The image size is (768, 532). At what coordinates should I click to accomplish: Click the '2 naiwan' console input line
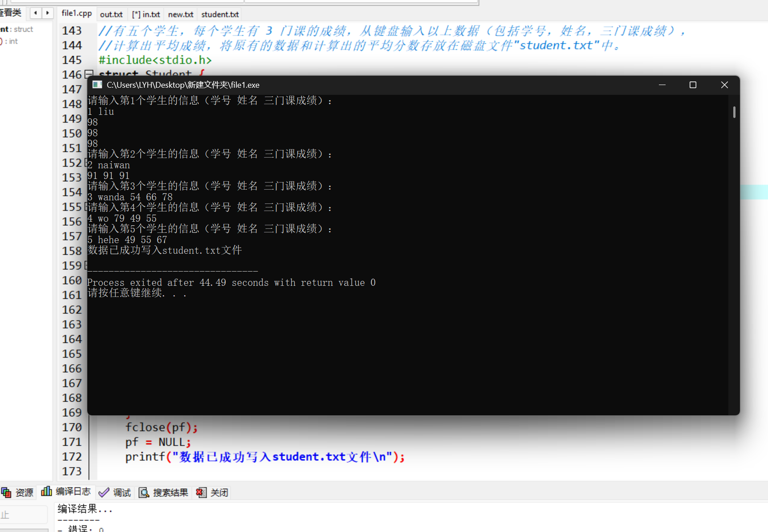click(x=109, y=165)
